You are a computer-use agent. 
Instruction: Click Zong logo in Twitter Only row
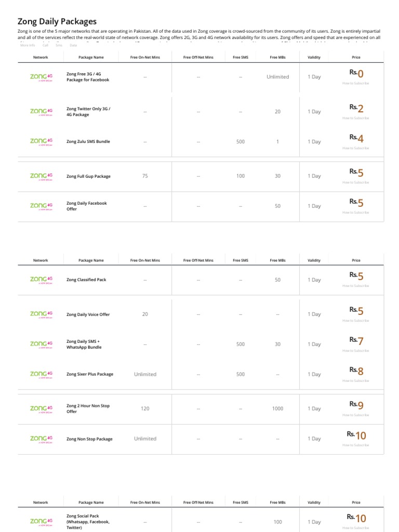[41, 111]
